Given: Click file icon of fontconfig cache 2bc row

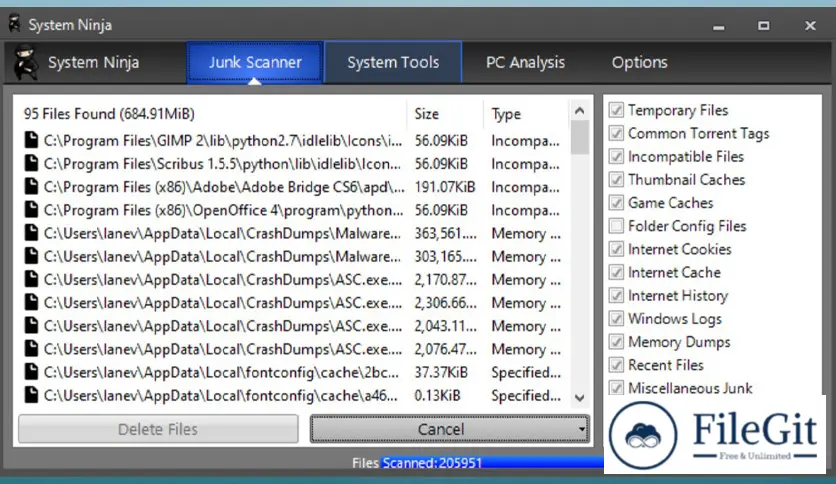Looking at the screenshot, I should pyautogui.click(x=31, y=372).
